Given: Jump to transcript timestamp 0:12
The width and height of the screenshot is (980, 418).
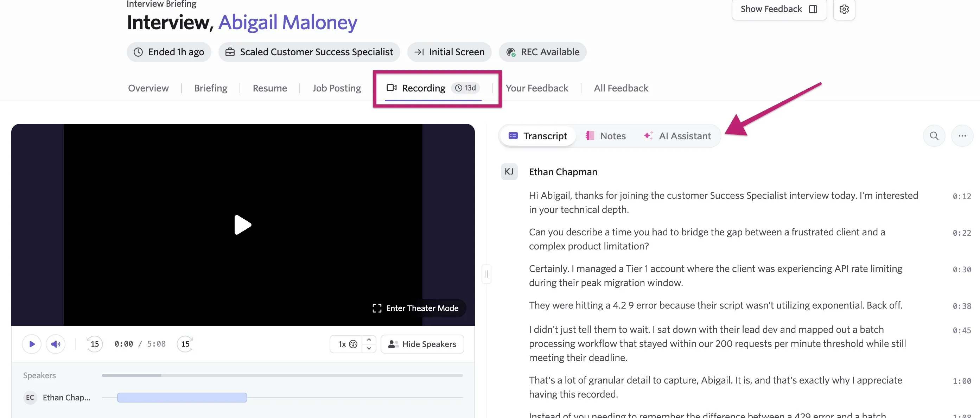Looking at the screenshot, I should click(x=961, y=196).
